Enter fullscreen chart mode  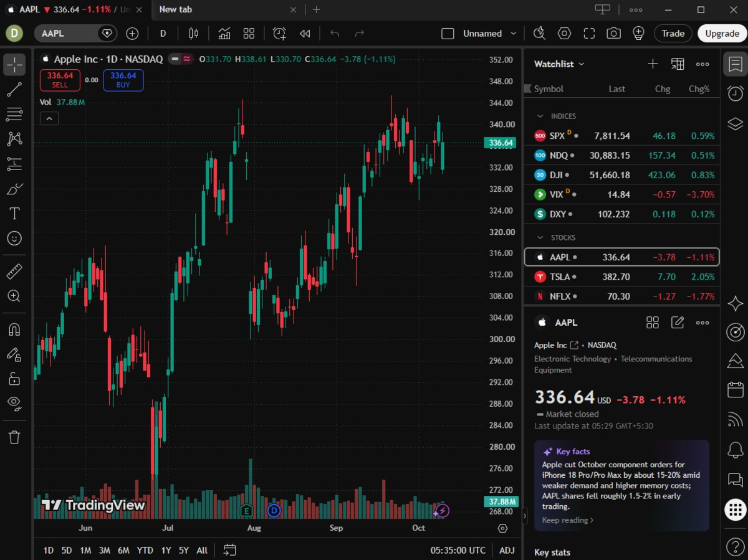click(589, 34)
